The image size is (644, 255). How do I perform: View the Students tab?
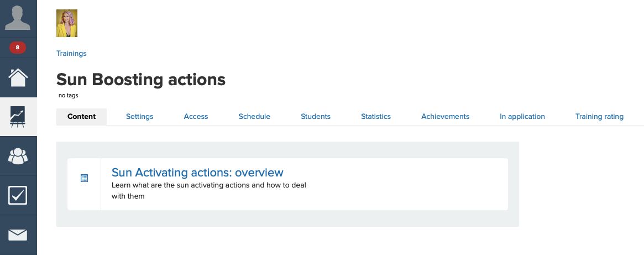point(316,117)
